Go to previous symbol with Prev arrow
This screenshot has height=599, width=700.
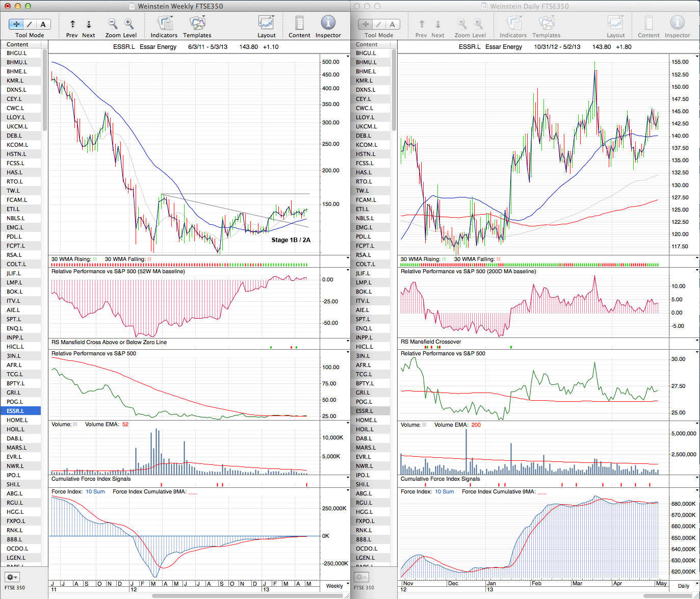tap(72, 24)
